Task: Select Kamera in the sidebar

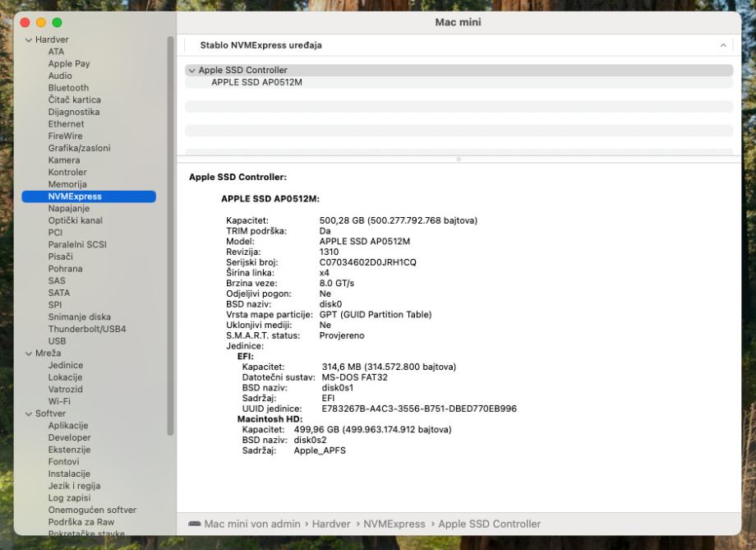Action: click(64, 160)
